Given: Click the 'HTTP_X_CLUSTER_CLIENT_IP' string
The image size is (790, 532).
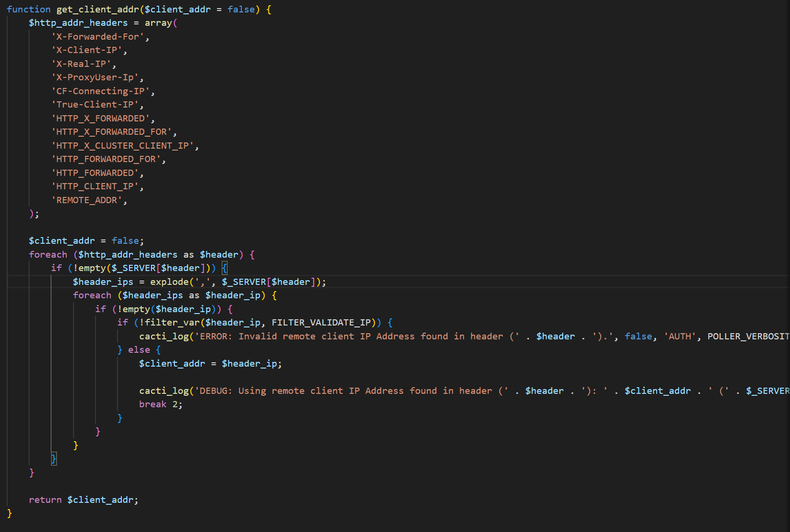Looking at the screenshot, I should point(123,146).
